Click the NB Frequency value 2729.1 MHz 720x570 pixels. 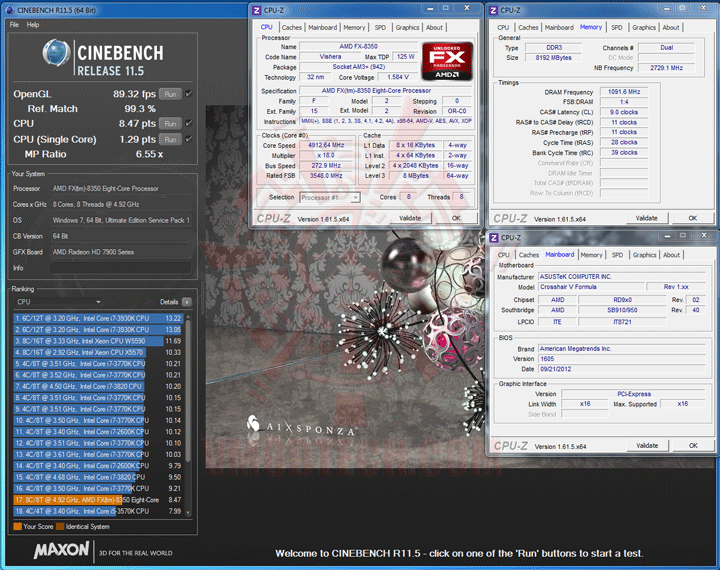666,68
